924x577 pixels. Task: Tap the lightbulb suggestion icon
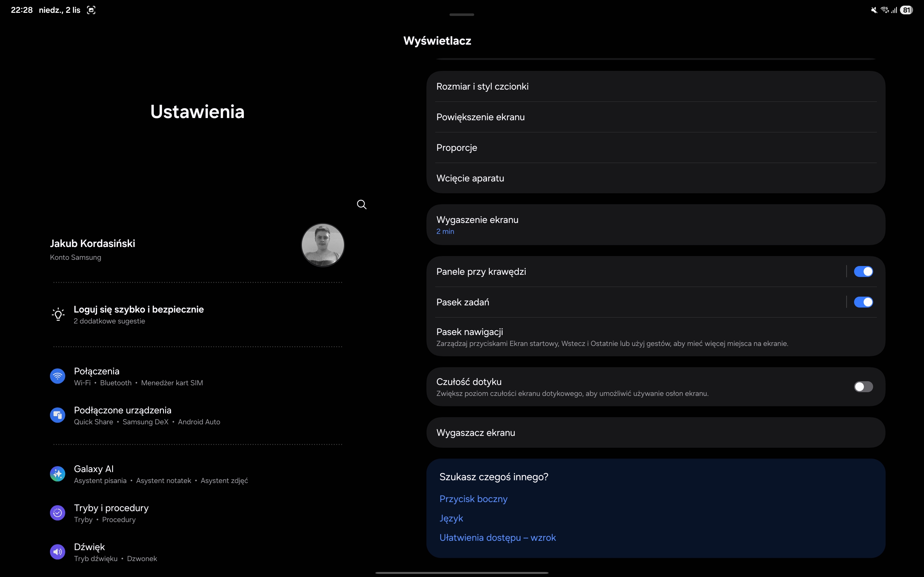[58, 314]
